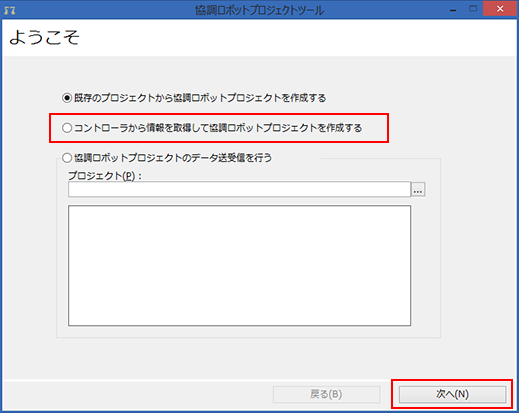This screenshot has height=413, width=519.
Task: Click the ようこそ heading
Action: pos(44,37)
